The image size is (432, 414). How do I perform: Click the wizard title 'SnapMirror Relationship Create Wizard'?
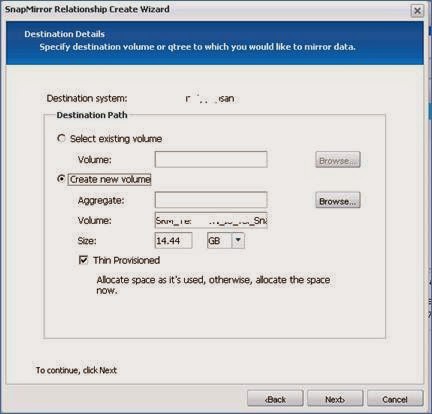87,9
